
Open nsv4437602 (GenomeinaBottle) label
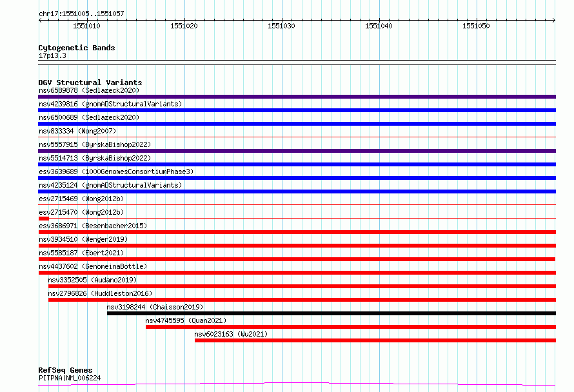coord(93,266)
